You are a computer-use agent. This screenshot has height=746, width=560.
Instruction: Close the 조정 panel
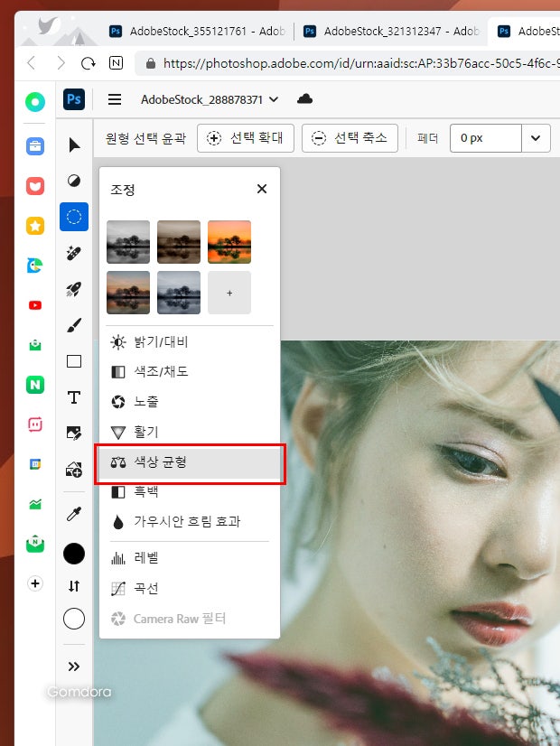[x=262, y=189]
